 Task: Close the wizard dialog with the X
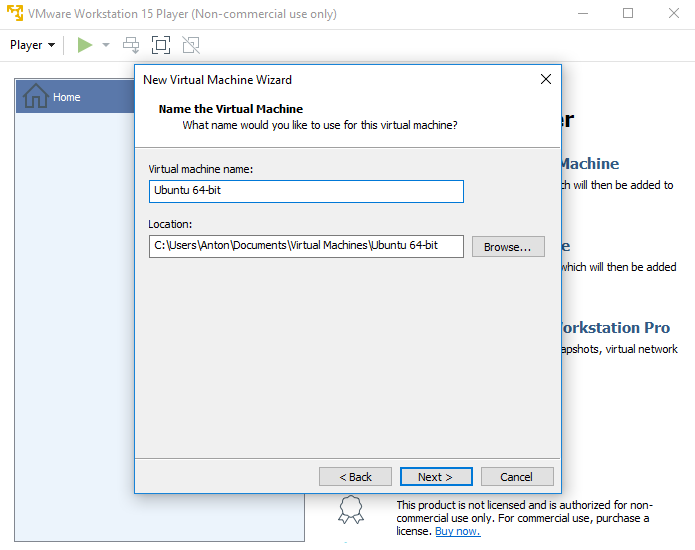click(x=546, y=79)
